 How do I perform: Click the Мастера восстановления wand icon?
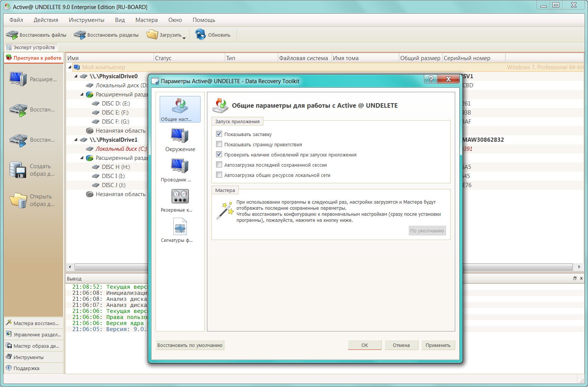pos(9,323)
